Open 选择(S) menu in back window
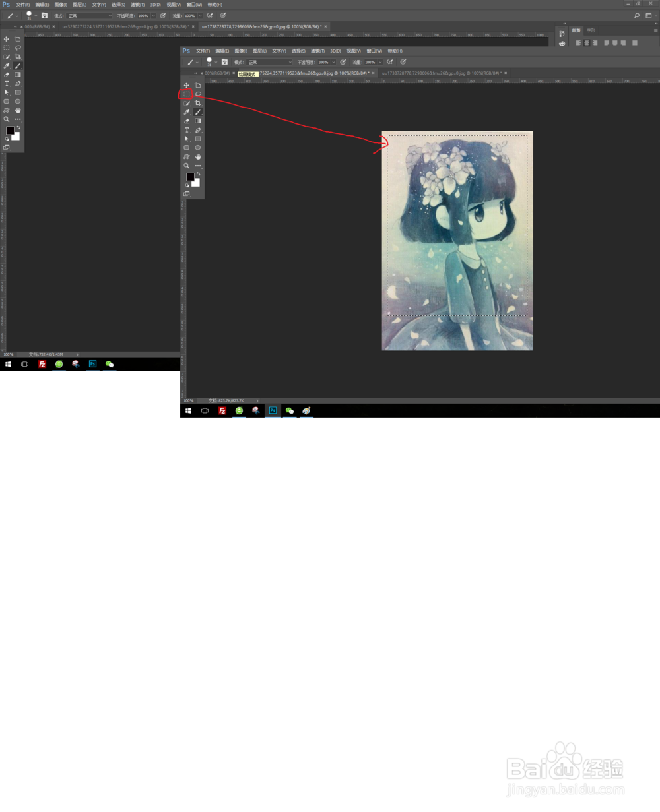 (x=118, y=5)
